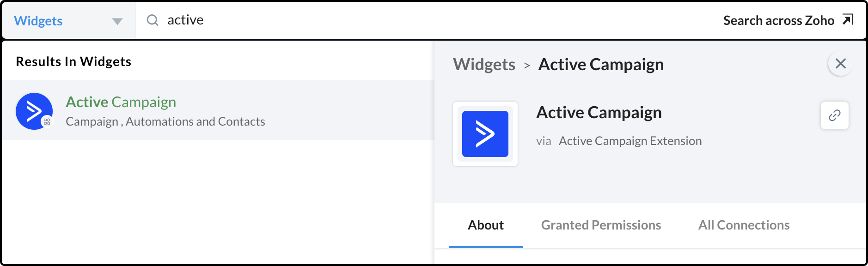The width and height of the screenshot is (868, 266).
Task: Copy the widget link with the chain icon
Action: coord(834,115)
